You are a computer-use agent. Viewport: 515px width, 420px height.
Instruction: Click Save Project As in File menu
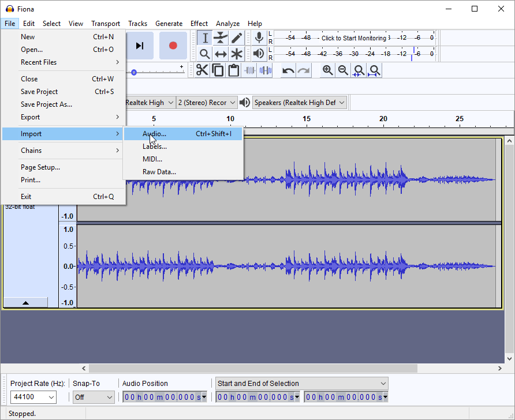click(x=46, y=104)
